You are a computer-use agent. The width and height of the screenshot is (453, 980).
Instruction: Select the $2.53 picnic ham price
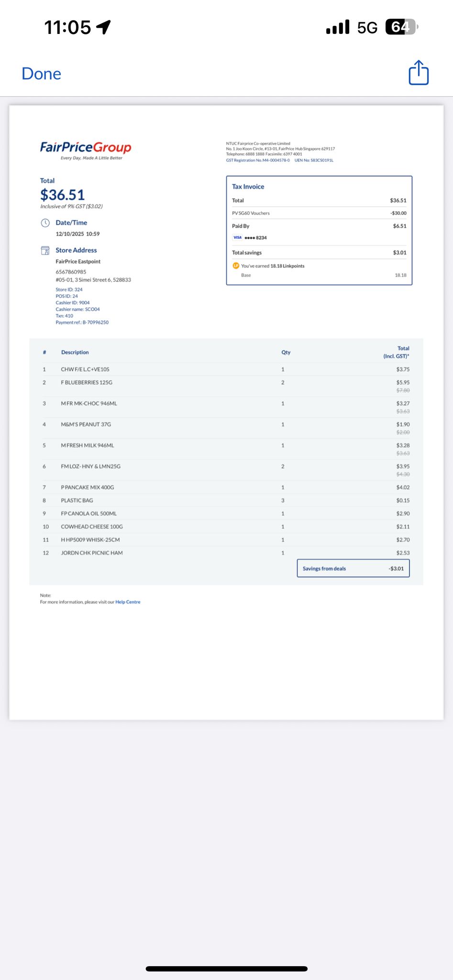pyautogui.click(x=403, y=553)
